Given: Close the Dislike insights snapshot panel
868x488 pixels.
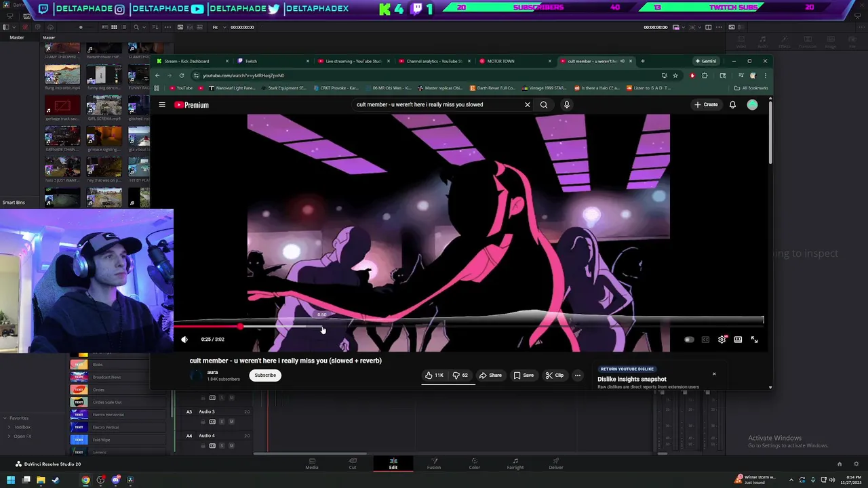Looking at the screenshot, I should (714, 373).
